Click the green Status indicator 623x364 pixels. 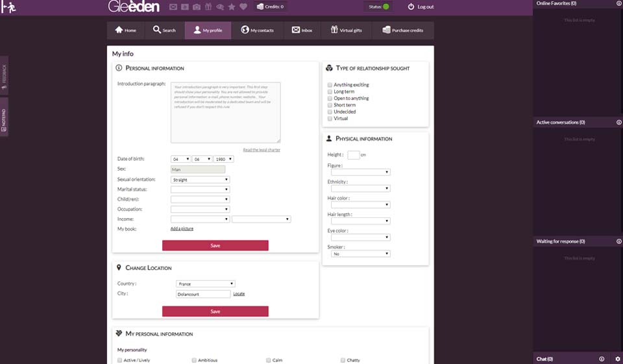pyautogui.click(x=385, y=6)
